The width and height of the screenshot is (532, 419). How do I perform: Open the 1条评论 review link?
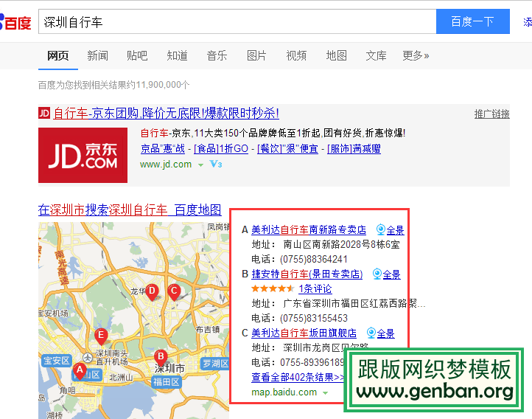click(x=315, y=289)
